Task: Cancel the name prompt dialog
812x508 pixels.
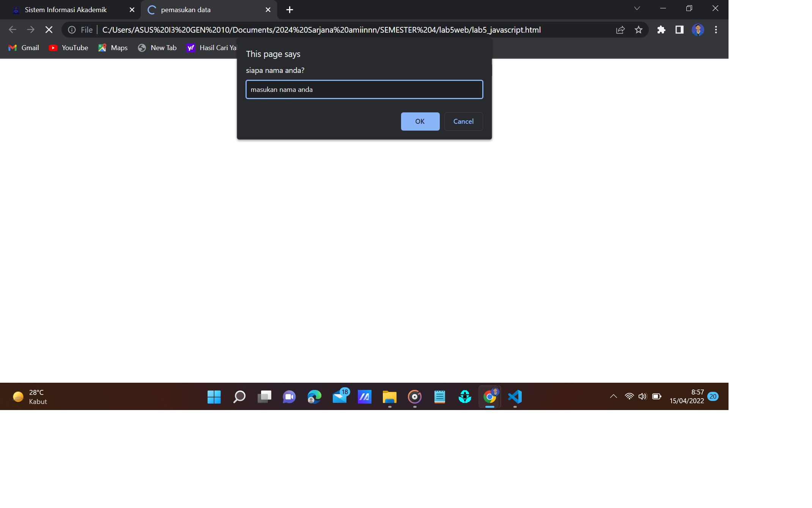Action: [463, 121]
